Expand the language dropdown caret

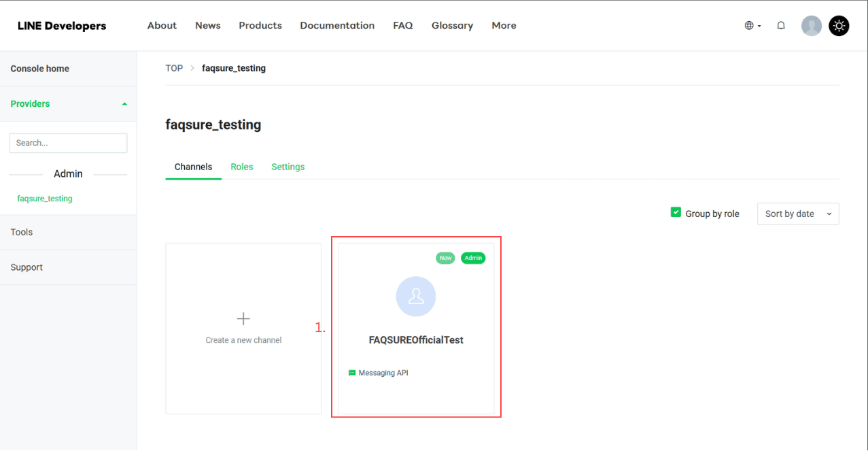coord(759,26)
